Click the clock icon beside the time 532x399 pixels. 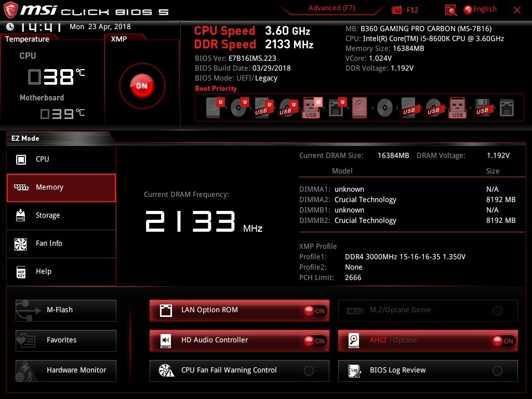(x=10, y=26)
